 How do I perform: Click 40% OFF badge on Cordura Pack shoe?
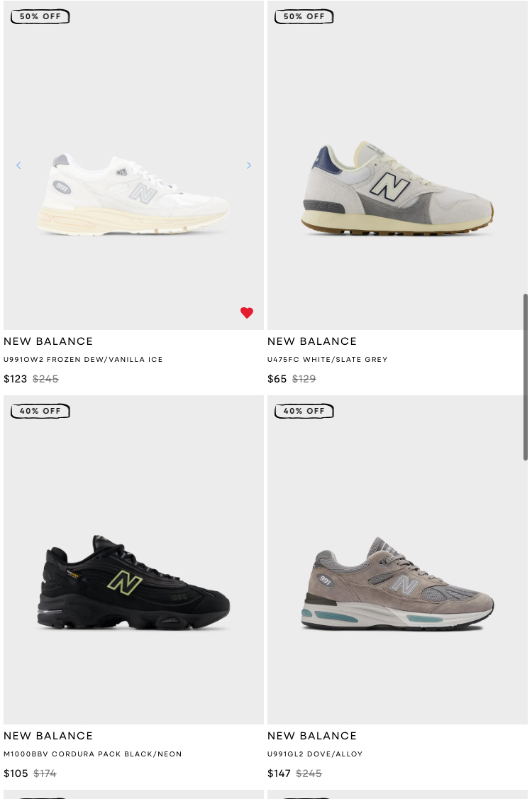coord(40,412)
